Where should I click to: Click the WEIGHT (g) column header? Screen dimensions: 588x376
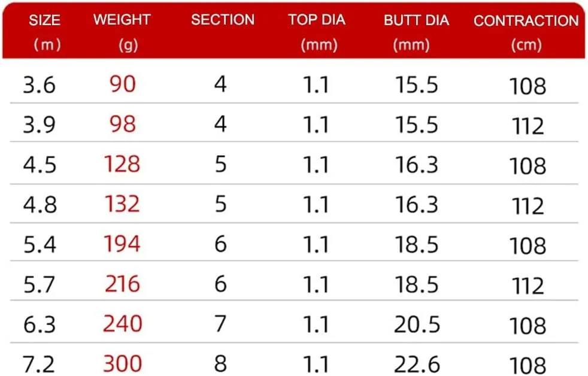(x=122, y=32)
